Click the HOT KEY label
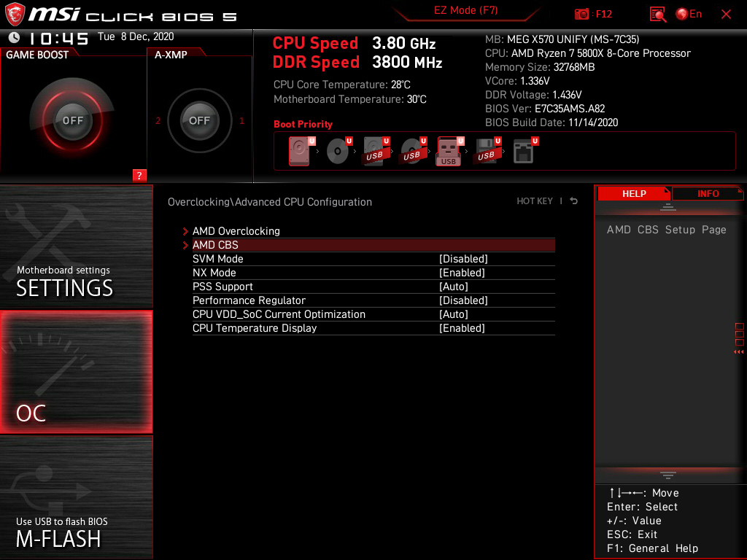Viewport: 747px width, 560px height. click(x=535, y=201)
